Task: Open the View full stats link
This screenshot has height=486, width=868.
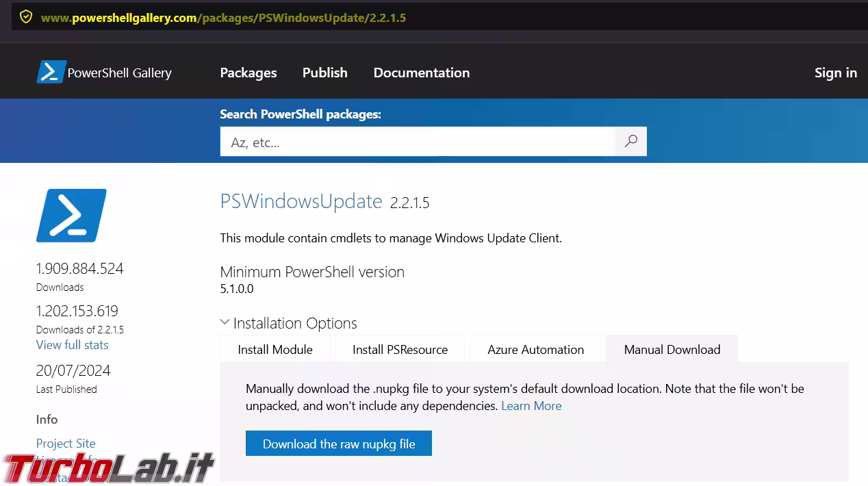Action: coord(73,345)
